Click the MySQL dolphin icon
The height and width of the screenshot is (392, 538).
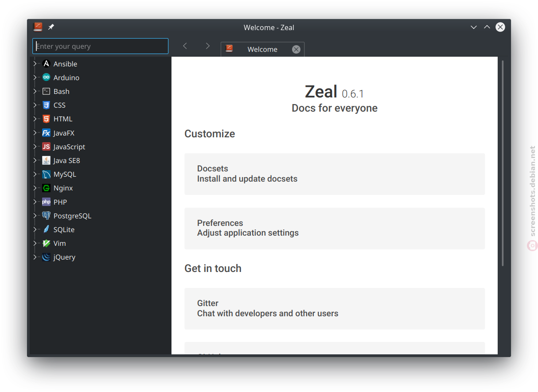(46, 174)
